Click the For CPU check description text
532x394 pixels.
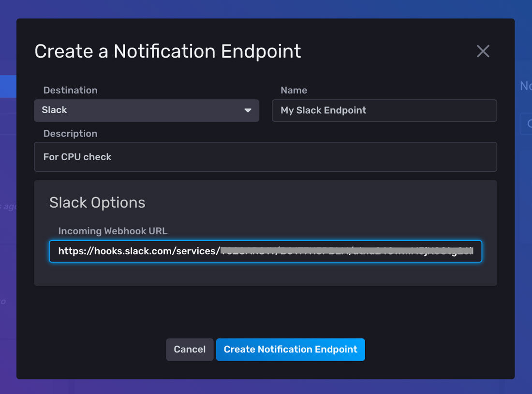77,157
